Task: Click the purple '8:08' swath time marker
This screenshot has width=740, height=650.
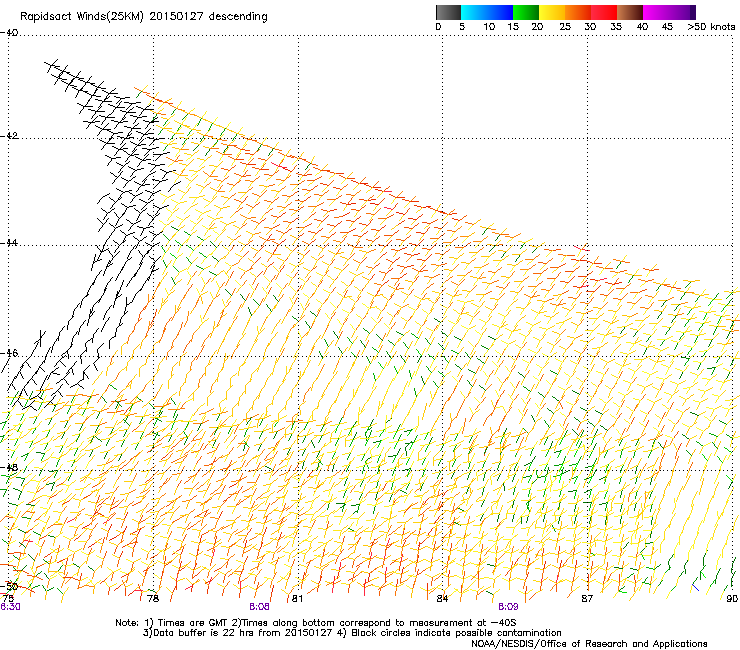Action: tap(260, 607)
